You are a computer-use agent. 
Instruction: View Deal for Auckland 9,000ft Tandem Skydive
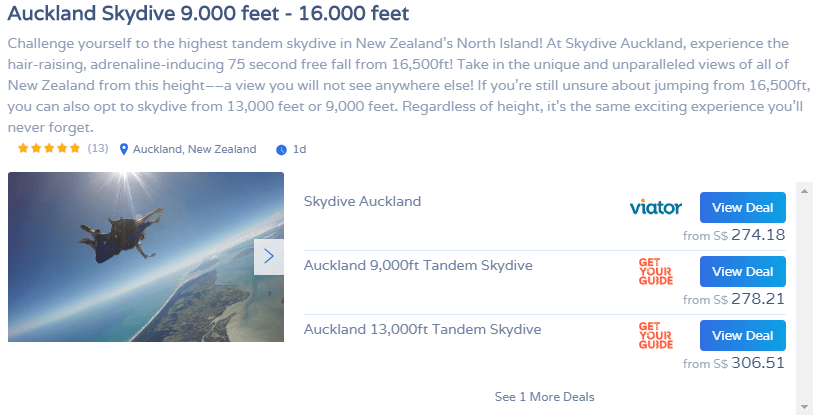pyautogui.click(x=743, y=271)
